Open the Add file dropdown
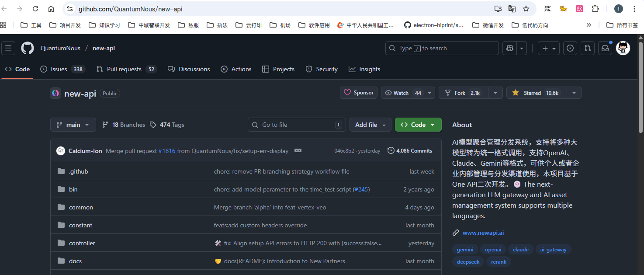 370,125
